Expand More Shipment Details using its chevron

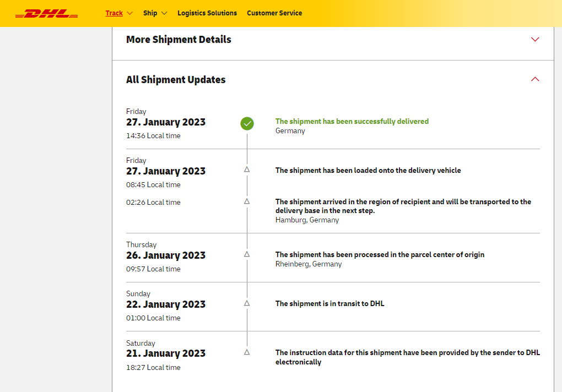click(x=534, y=40)
